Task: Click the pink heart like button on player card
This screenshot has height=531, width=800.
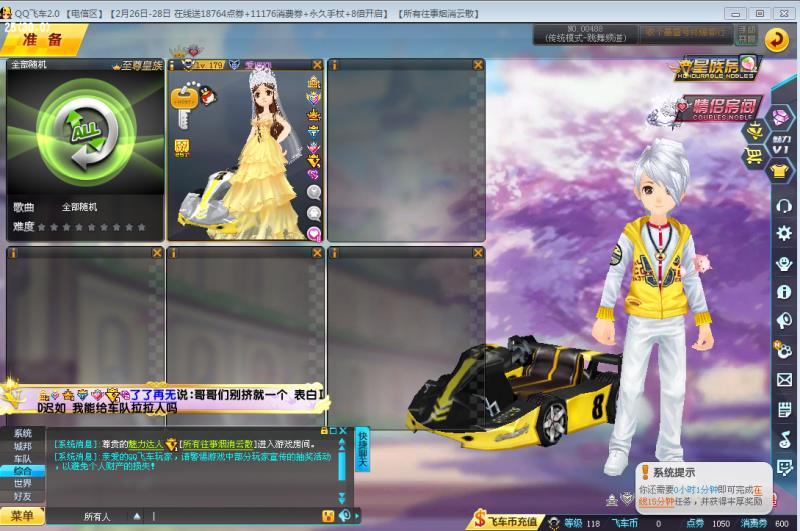Action: tap(313, 233)
